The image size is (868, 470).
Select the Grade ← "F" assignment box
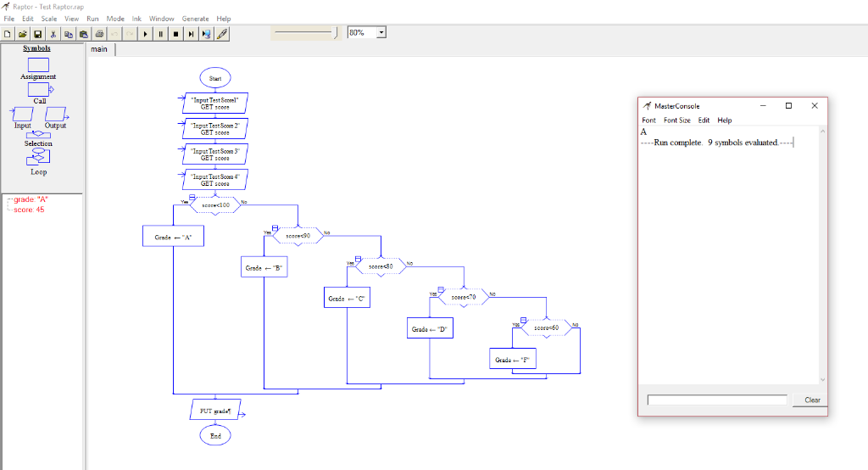[513, 359]
